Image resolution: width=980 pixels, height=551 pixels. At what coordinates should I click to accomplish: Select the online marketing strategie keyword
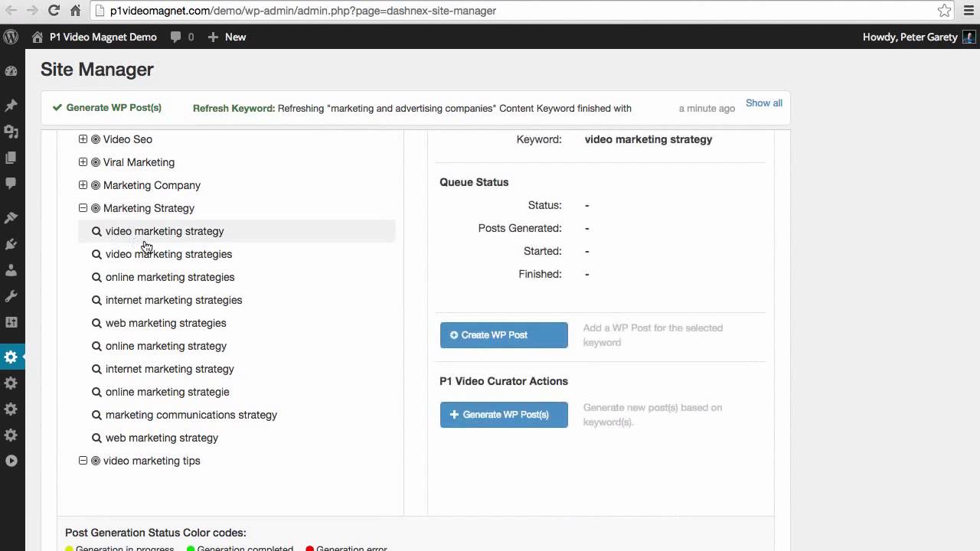[x=168, y=392]
